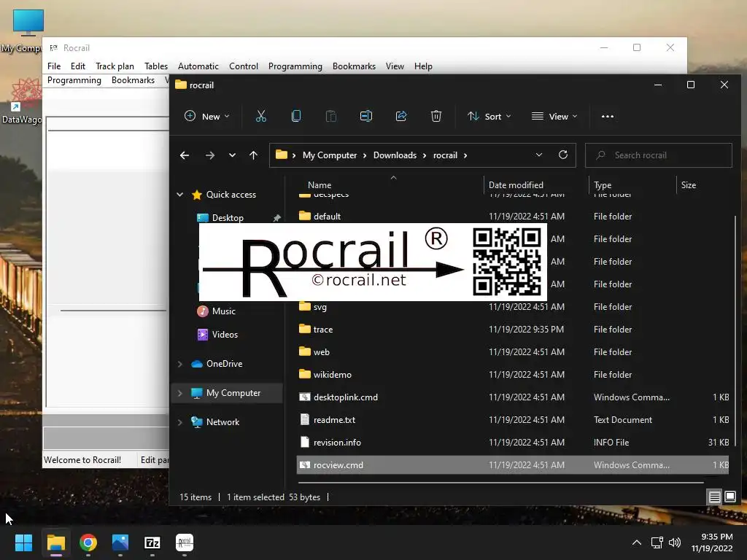The height and width of the screenshot is (560, 747).
Task: Select the svg folder
Action: [512, 307]
